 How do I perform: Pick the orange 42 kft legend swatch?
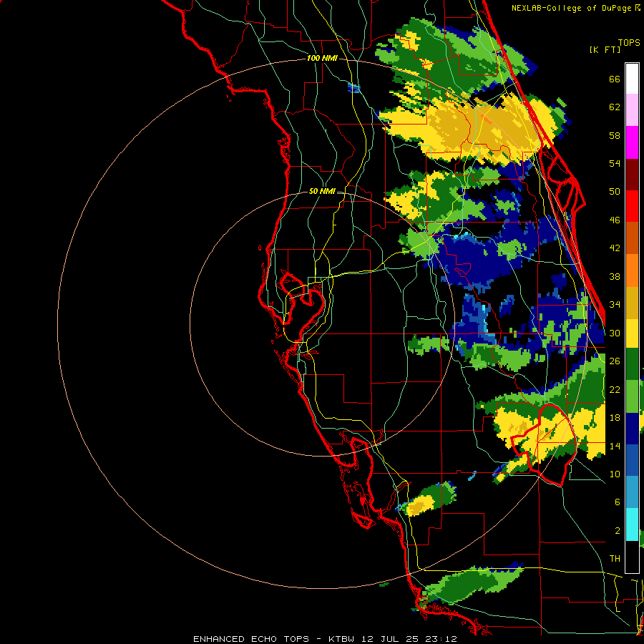(x=632, y=270)
